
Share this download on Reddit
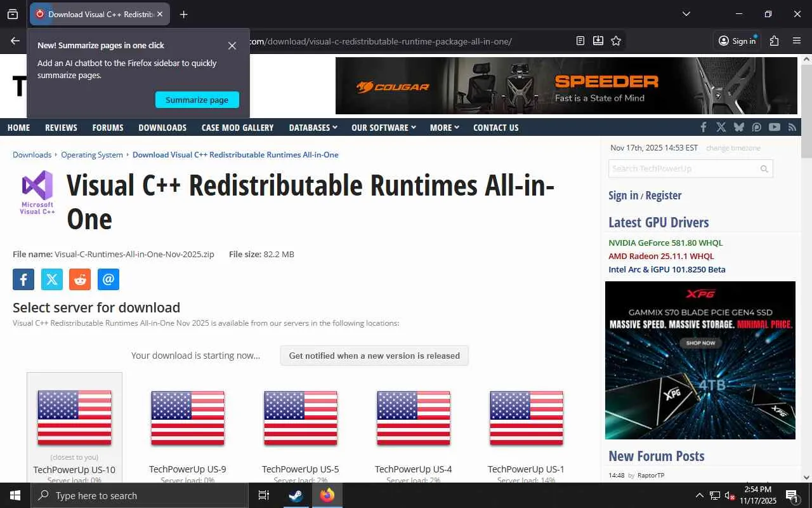pos(80,279)
